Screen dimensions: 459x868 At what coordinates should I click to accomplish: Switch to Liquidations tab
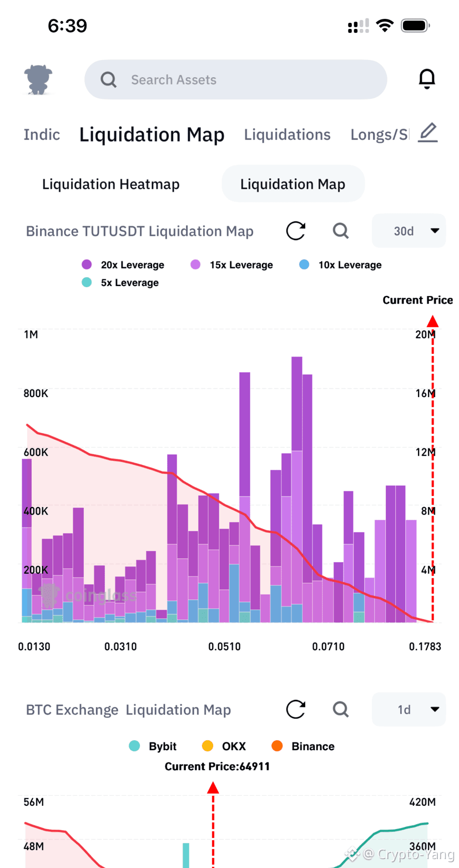pyautogui.click(x=287, y=134)
